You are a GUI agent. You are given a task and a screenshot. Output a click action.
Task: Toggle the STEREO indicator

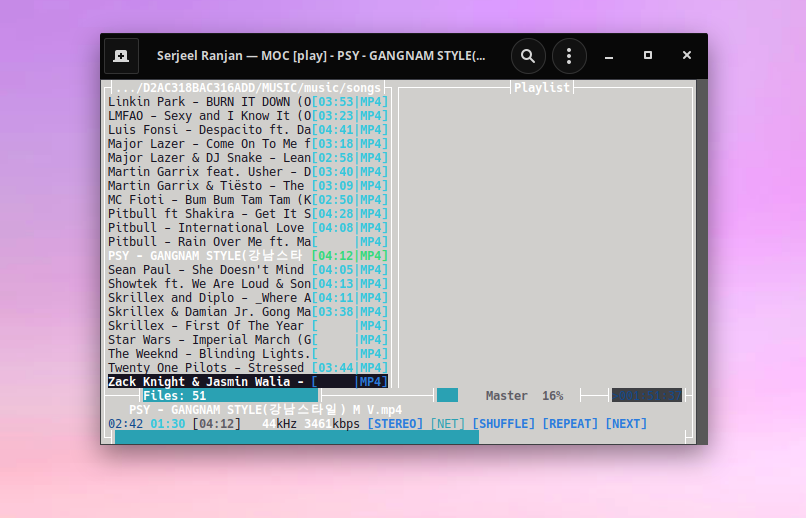395,424
